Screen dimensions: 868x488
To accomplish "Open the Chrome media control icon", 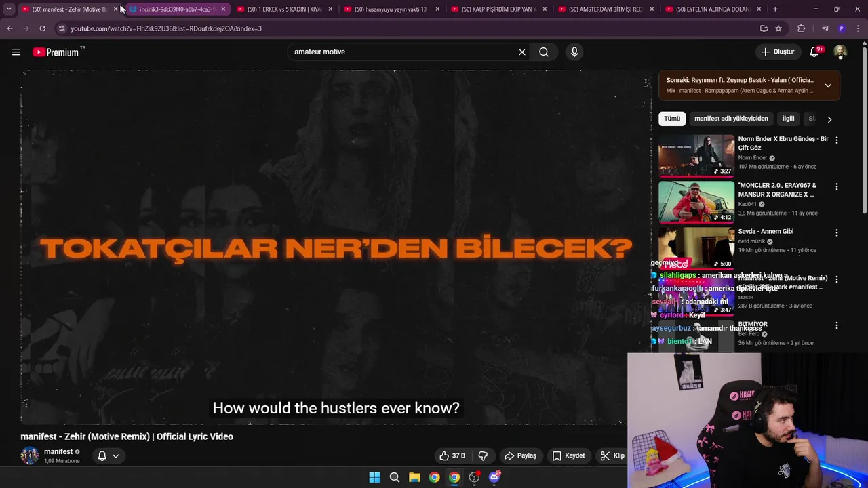I will pos(825,28).
